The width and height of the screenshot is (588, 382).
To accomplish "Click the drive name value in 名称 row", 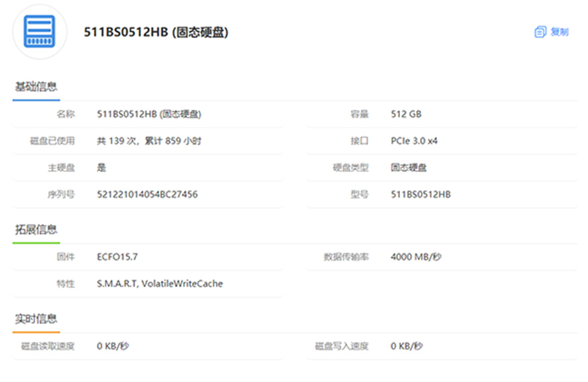I will tap(149, 114).
